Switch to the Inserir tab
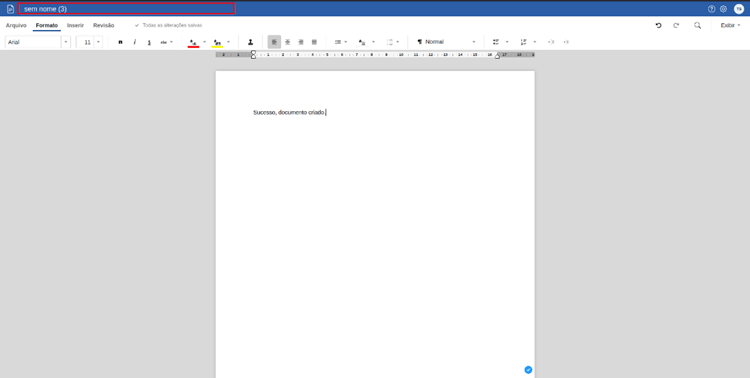 pos(75,25)
